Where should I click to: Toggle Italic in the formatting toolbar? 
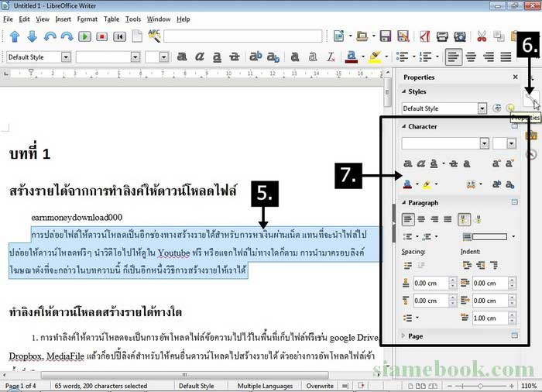200,57
